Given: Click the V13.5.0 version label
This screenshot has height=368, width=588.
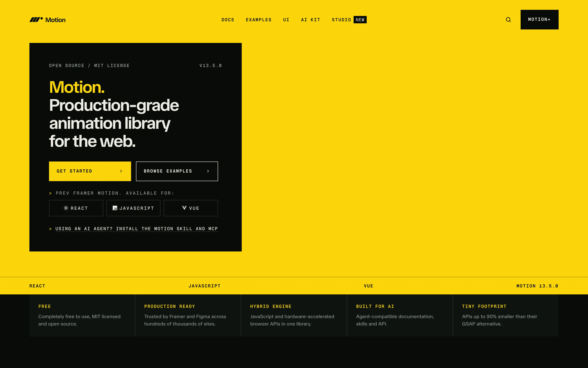Looking at the screenshot, I should (211, 65).
